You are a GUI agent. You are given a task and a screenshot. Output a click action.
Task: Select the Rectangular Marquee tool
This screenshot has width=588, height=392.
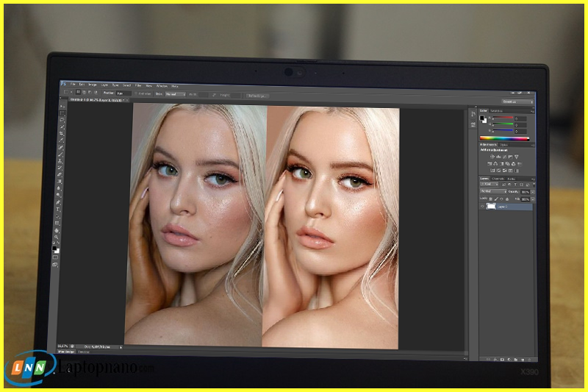[62, 113]
